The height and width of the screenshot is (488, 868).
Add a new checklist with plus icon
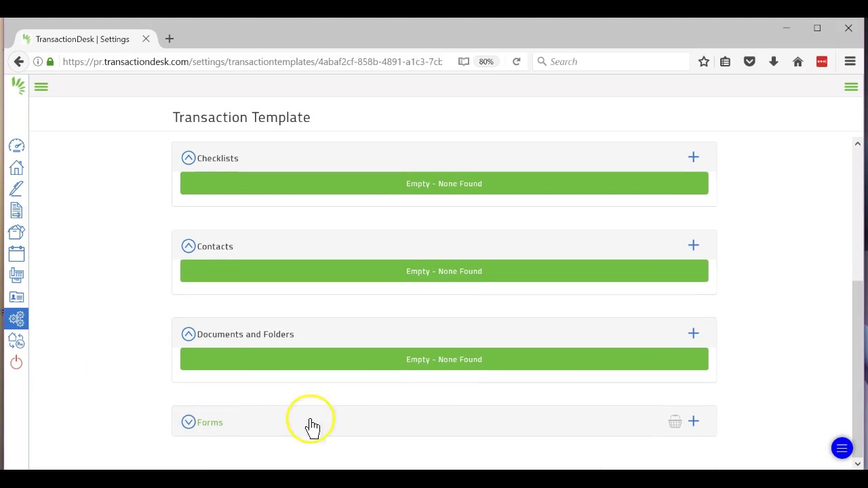[693, 157]
